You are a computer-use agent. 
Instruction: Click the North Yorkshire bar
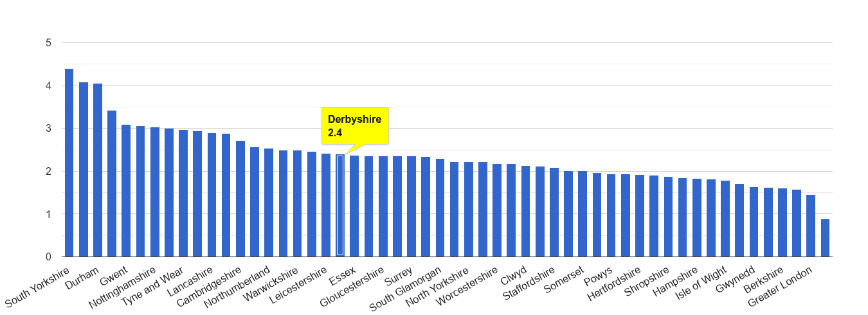tap(468, 210)
